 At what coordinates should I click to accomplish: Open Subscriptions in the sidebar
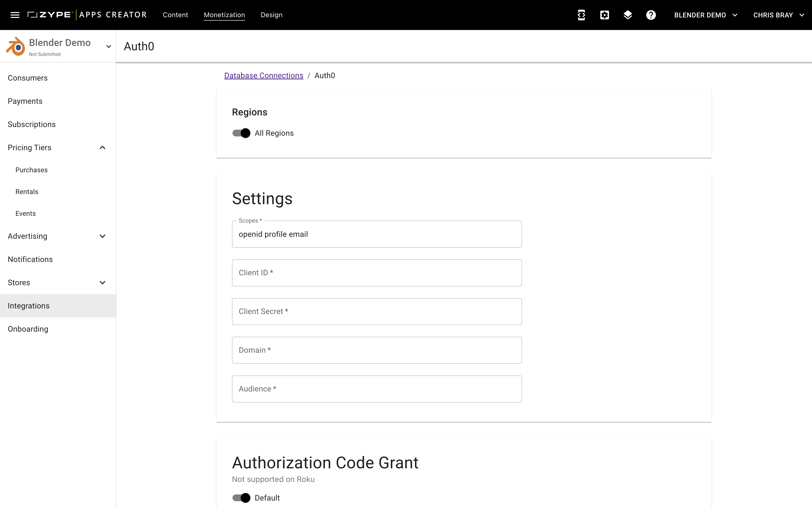(58, 124)
